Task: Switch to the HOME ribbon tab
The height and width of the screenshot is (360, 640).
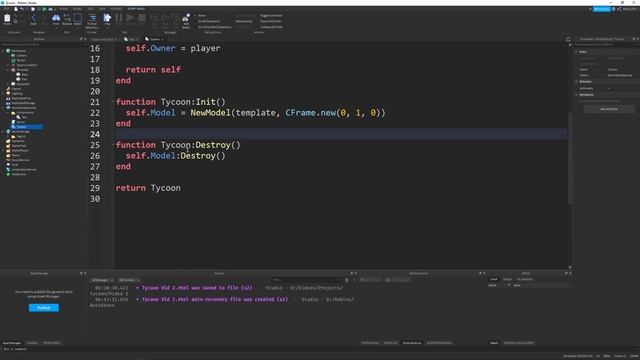Action: (x=64, y=9)
